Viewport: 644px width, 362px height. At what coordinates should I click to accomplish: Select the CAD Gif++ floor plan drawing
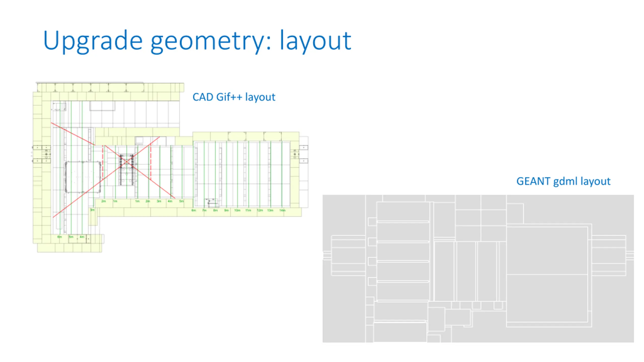[170, 167]
